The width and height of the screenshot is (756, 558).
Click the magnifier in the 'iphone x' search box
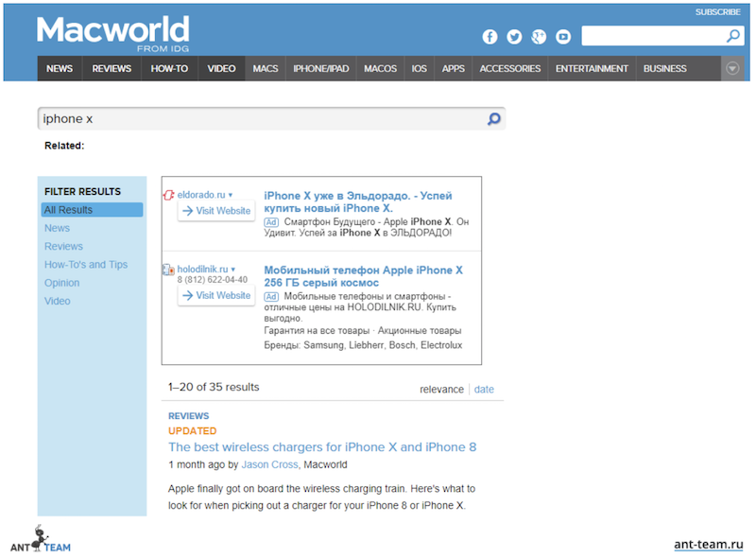click(493, 119)
